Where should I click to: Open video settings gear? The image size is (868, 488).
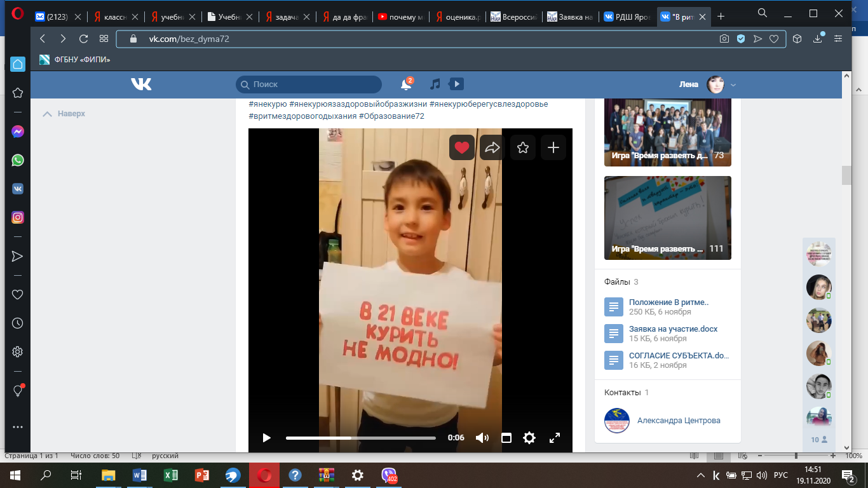click(x=529, y=438)
